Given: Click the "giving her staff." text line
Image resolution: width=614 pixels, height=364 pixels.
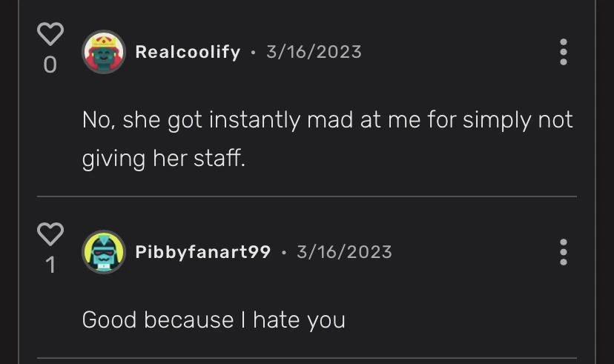Looking at the screenshot, I should coord(163,159).
